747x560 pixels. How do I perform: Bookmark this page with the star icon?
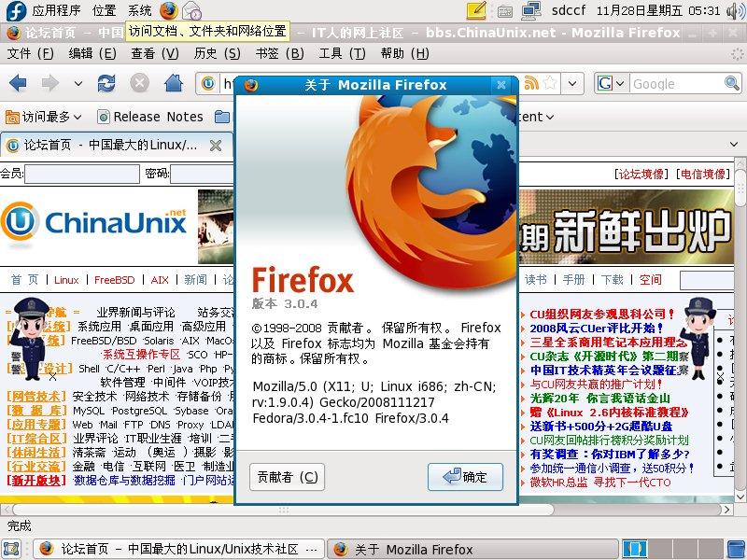tap(550, 83)
